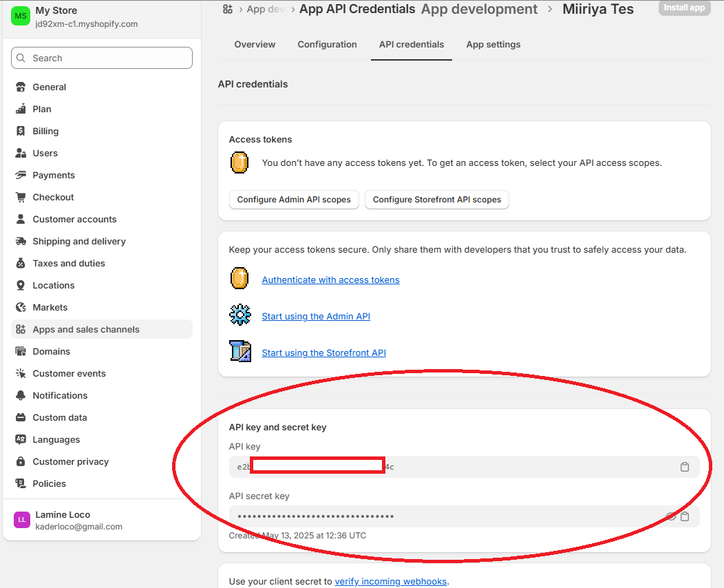Viewport: 724px width, 588px height.
Task: Click the Plan chart icon
Action: pos(21,109)
